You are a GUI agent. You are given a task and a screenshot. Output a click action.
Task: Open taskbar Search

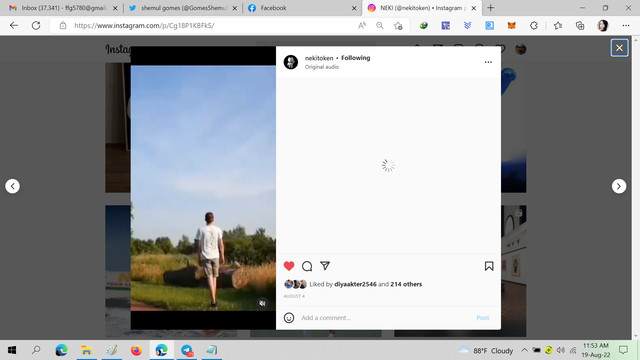click(x=36, y=350)
